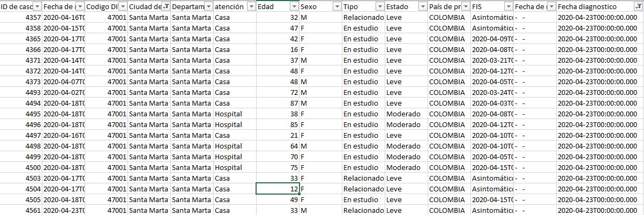Select the cell with case ID 4357
The width and height of the screenshot is (644, 215).
21,17
